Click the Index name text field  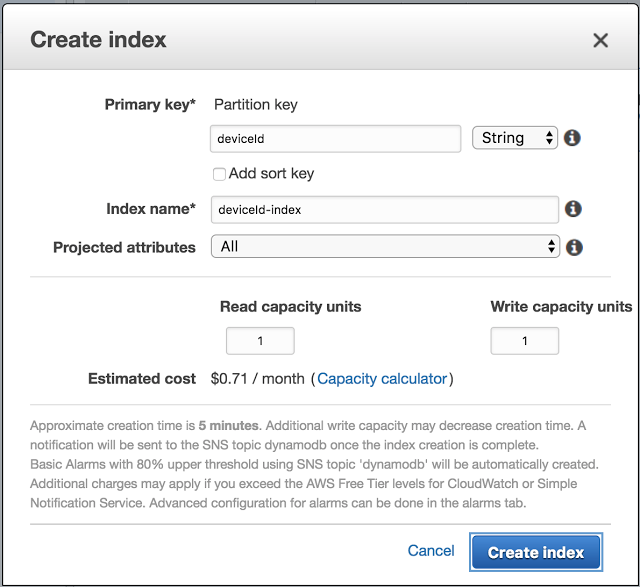tap(384, 209)
